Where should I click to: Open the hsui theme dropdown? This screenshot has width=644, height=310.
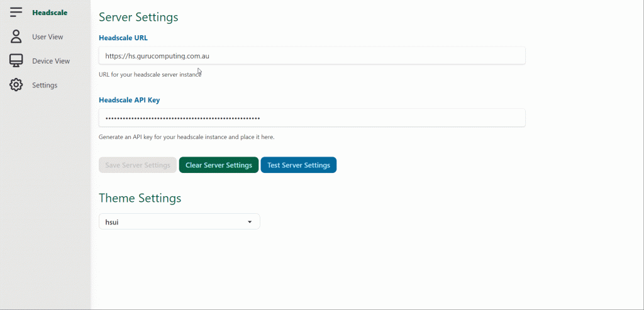coord(179,222)
